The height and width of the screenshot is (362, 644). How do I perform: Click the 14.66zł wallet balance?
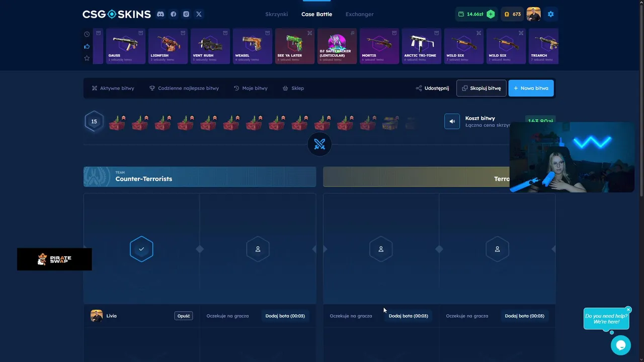[470, 14]
